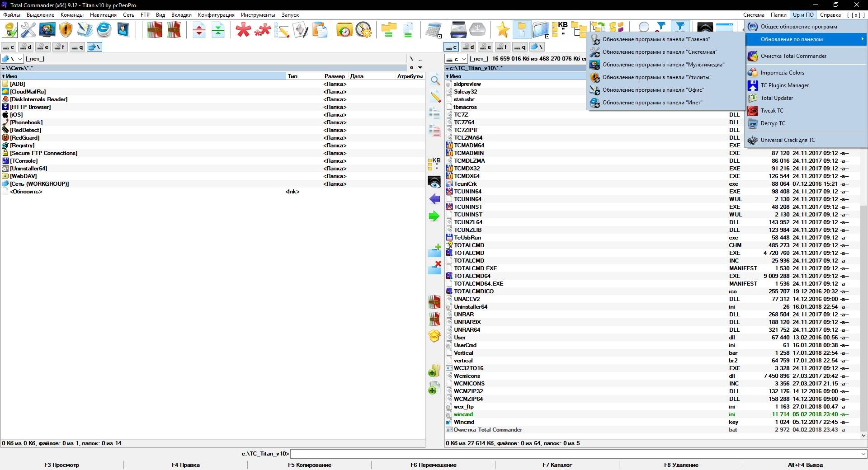Click the eye view icon in vertical bar
This screenshot has width=868, height=470.
[434, 182]
